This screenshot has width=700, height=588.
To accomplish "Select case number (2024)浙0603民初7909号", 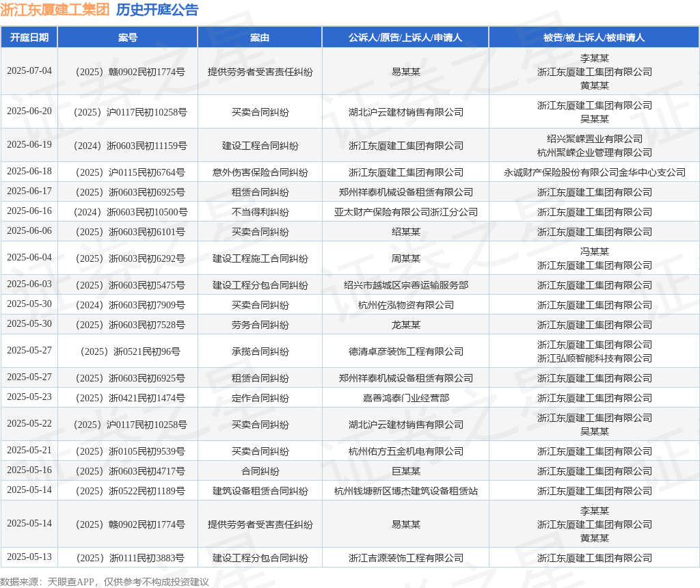I will [130, 305].
